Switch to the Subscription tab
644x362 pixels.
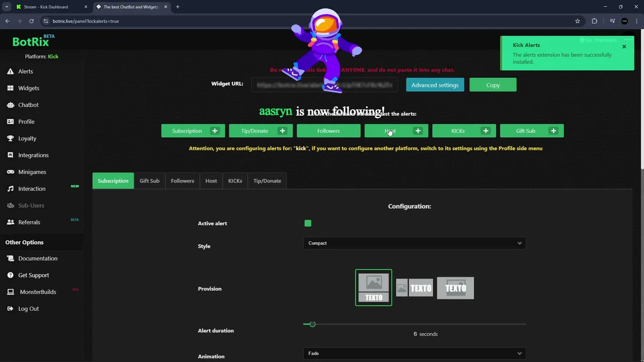coord(113,181)
